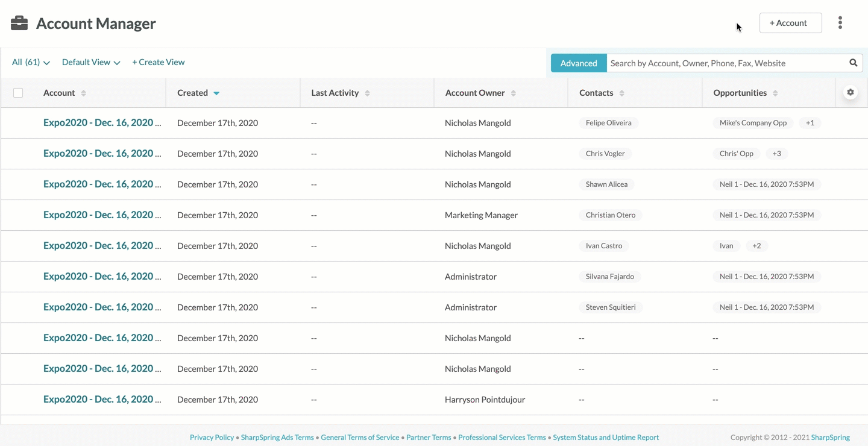Open Expo2020 account owned by Harryson Pointdujour

(102, 399)
